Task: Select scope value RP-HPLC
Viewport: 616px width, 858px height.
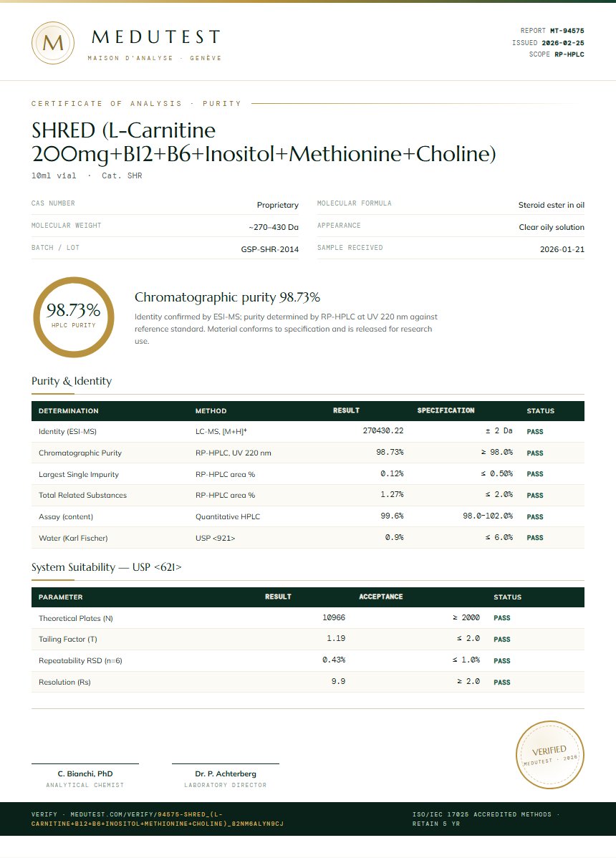Action: [569, 54]
